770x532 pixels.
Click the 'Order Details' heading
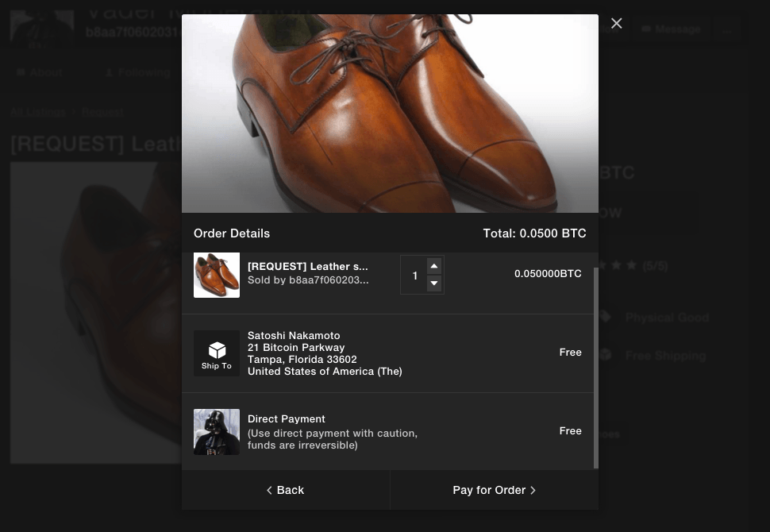[x=232, y=233]
